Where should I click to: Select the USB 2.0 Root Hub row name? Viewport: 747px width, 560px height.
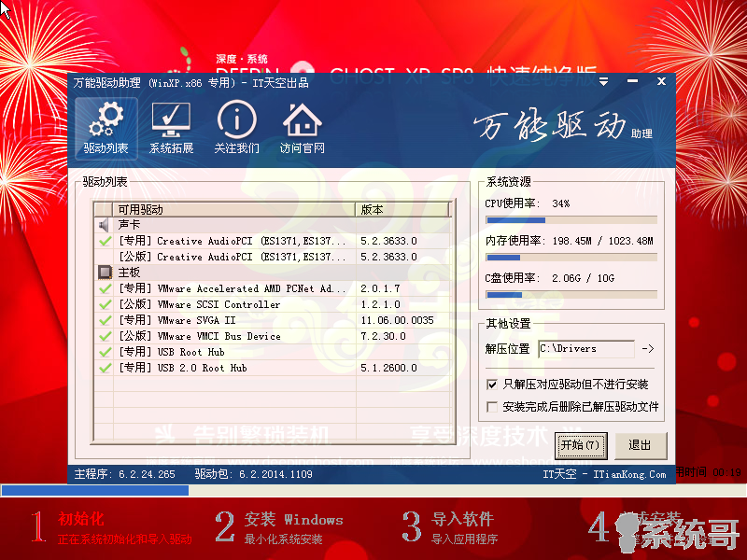(182, 368)
